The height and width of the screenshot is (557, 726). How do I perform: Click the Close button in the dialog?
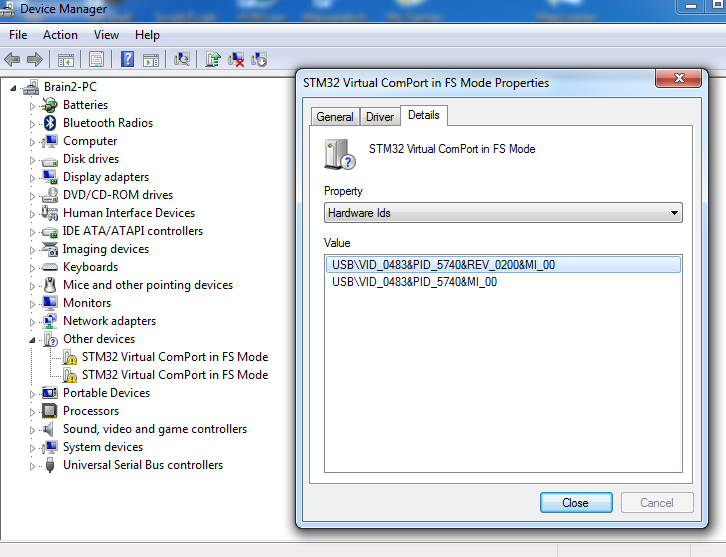(x=576, y=502)
